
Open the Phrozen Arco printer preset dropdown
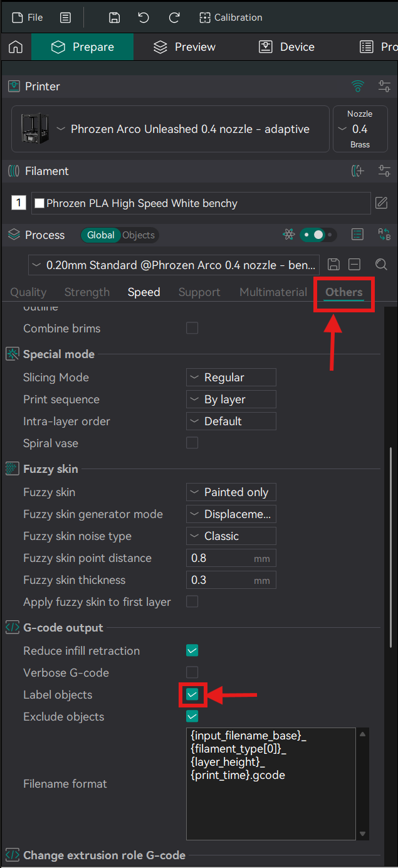tap(170, 129)
